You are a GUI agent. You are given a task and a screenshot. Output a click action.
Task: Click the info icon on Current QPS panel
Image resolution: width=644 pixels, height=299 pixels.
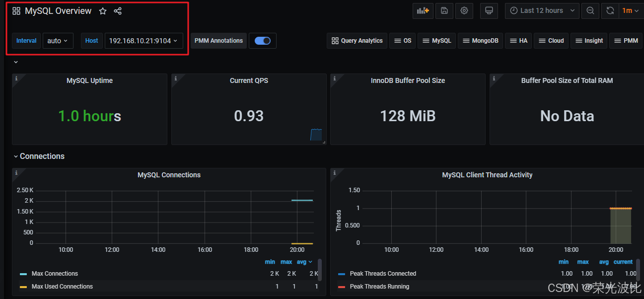click(175, 78)
